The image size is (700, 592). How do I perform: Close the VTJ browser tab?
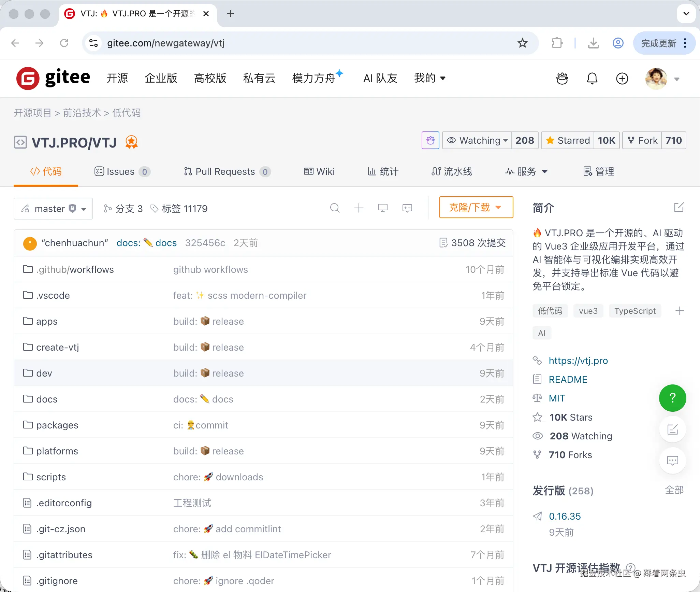pos(206,14)
